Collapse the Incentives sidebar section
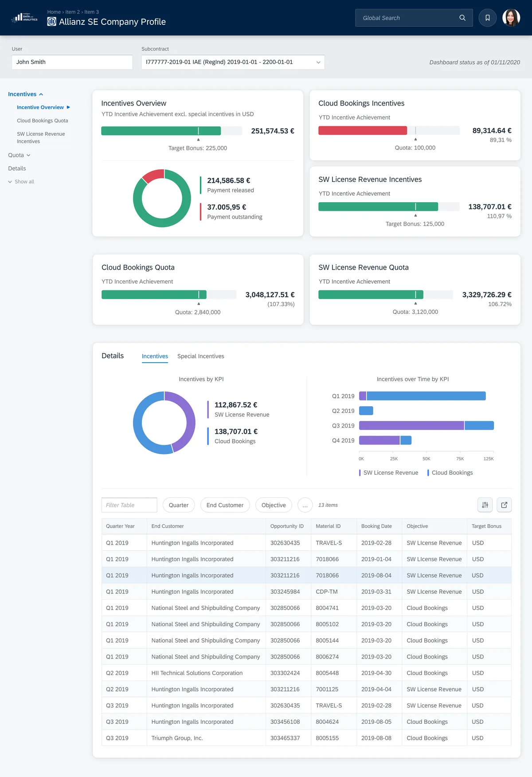 [x=26, y=94]
